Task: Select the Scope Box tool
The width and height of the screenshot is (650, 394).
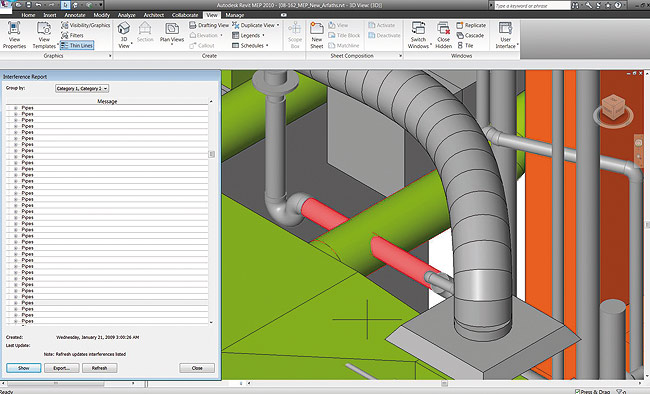Action: pyautogui.click(x=295, y=35)
